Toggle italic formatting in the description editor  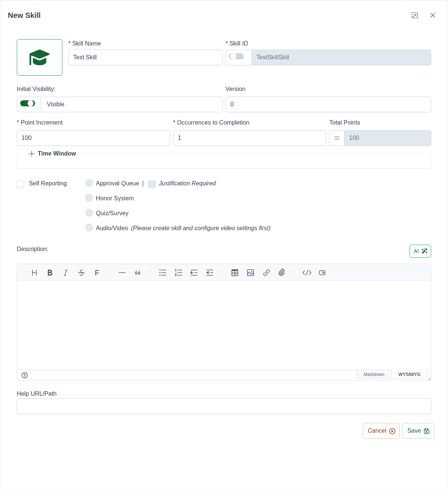pyautogui.click(x=66, y=273)
